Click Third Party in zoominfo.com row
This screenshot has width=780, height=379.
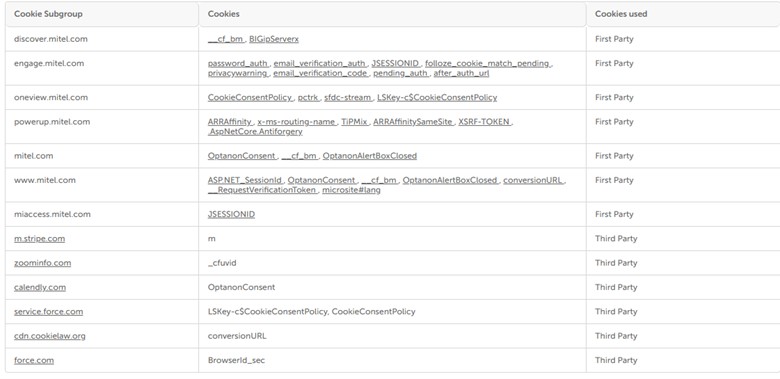click(x=616, y=263)
